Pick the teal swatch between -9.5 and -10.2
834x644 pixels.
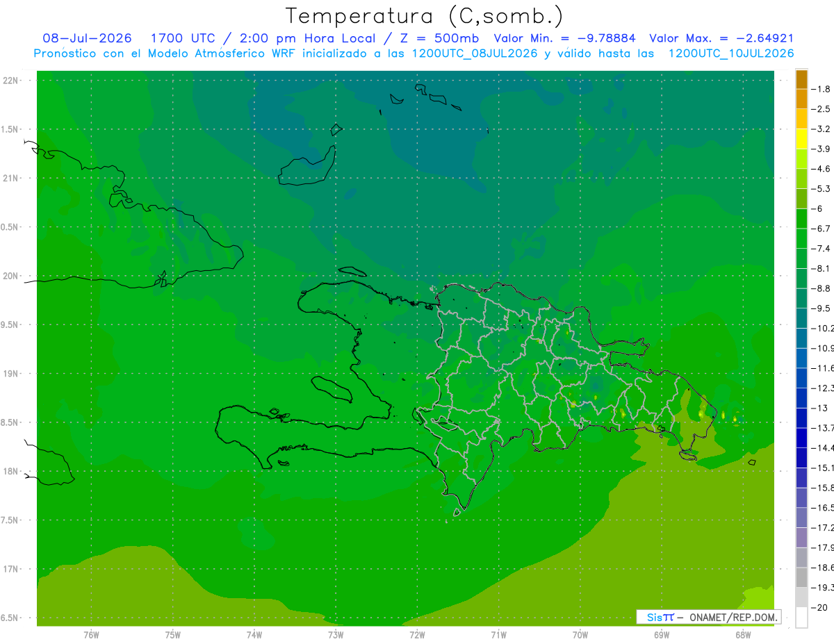coord(801,318)
